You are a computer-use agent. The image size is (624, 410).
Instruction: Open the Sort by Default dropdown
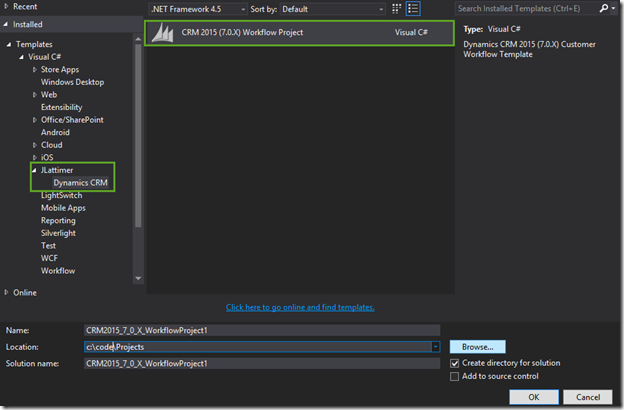333,9
